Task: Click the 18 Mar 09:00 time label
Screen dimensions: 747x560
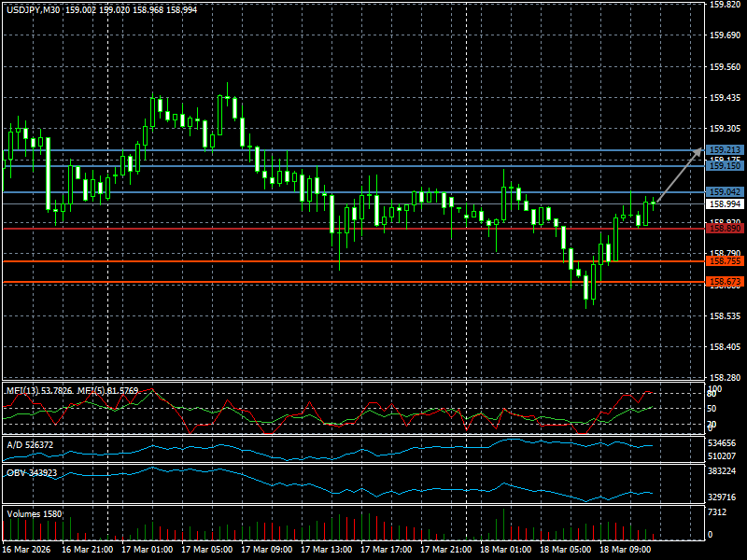Action: [624, 550]
